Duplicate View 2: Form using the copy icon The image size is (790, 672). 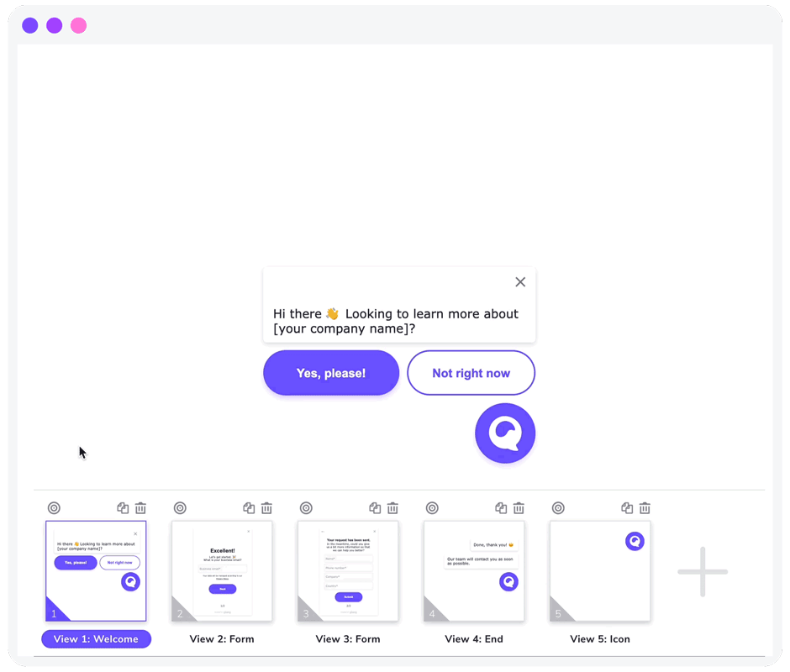tap(248, 507)
